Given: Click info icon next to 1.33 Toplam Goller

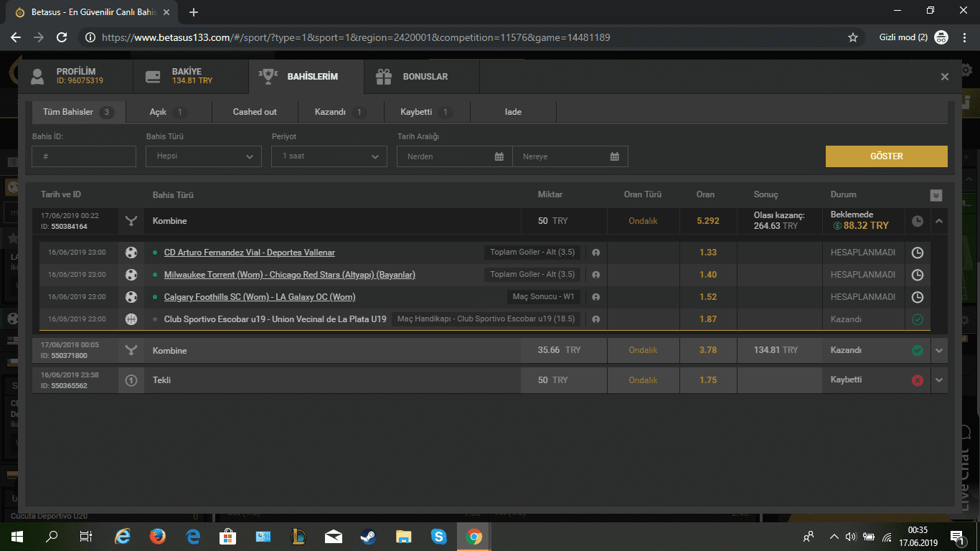Looking at the screenshot, I should point(595,253).
